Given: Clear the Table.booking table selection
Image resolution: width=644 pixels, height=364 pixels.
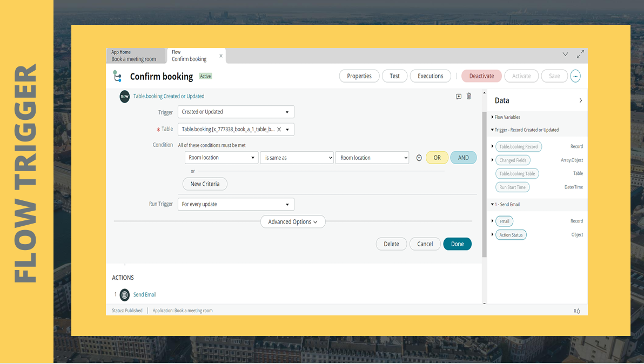Looking at the screenshot, I should (279, 129).
